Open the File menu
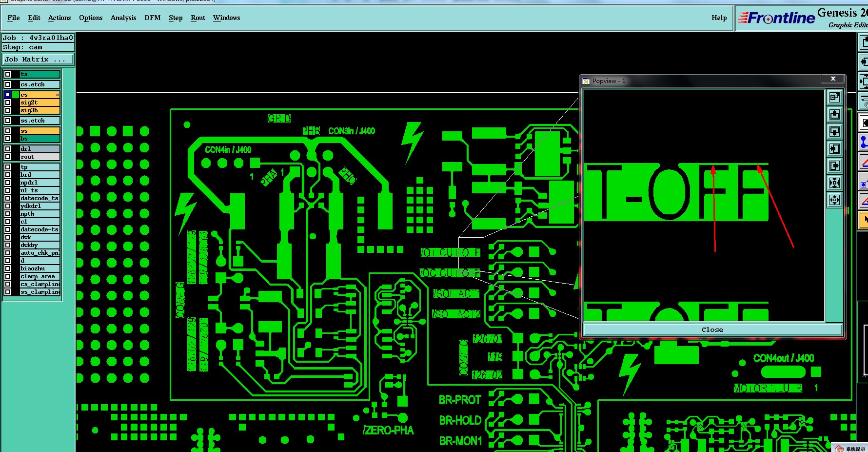This screenshot has height=452, width=868. pyautogui.click(x=14, y=18)
